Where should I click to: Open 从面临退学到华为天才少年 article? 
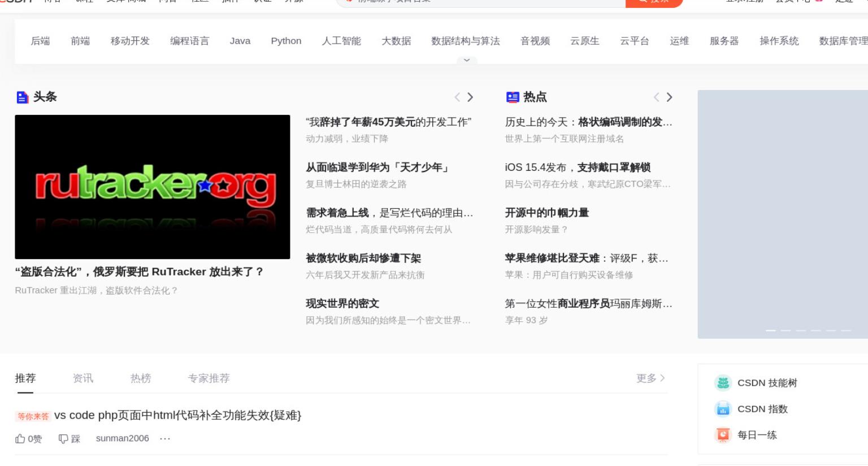coord(378,167)
